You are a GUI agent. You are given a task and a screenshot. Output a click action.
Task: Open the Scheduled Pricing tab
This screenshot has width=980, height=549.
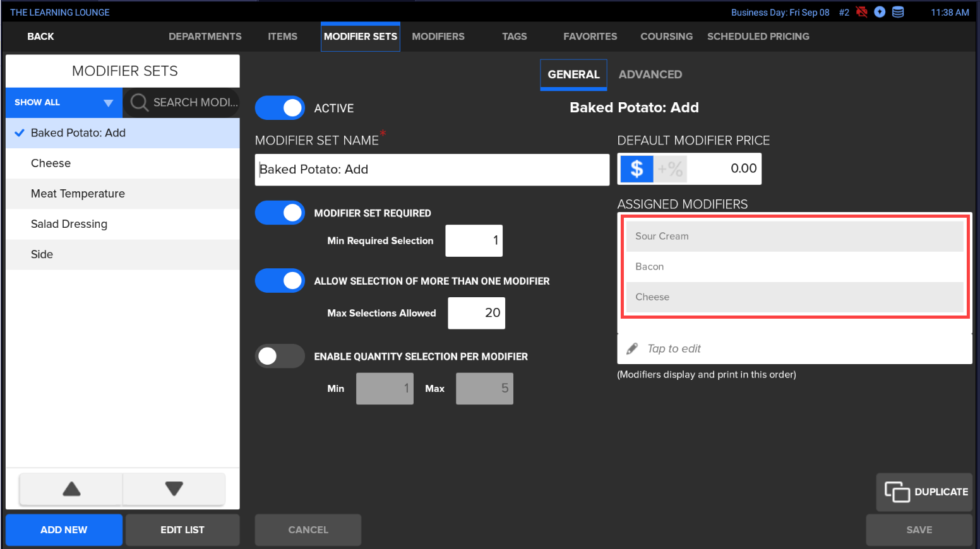(758, 37)
